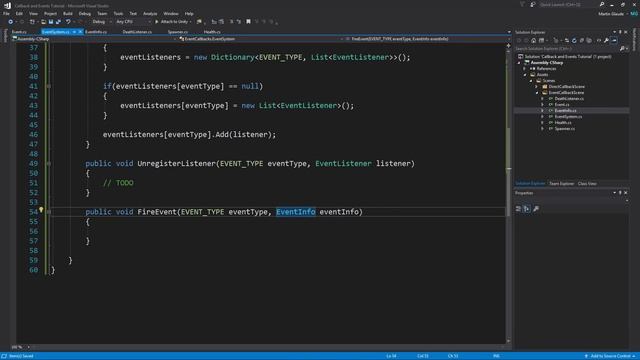640x360 pixels.
Task: Click the Navigate Backward toolbar icon
Action: pyautogui.click(x=11, y=22)
